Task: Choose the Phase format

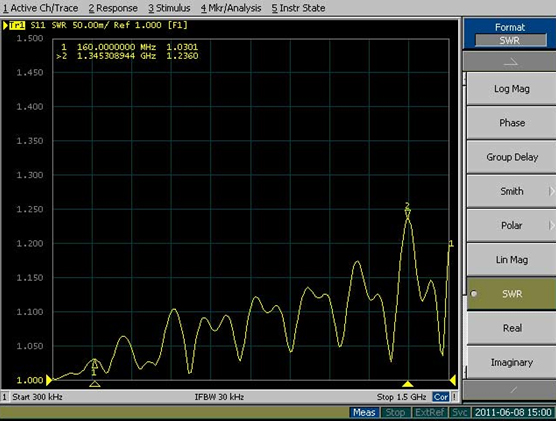Action: click(511, 123)
